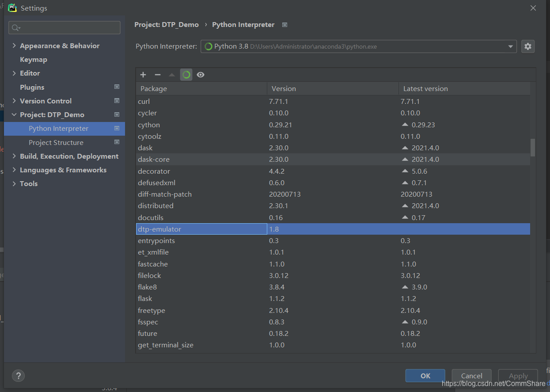Viewport: 550px width, 392px height.
Task: Click the upgrade arrow for decorator 5.0.6
Action: click(x=405, y=171)
